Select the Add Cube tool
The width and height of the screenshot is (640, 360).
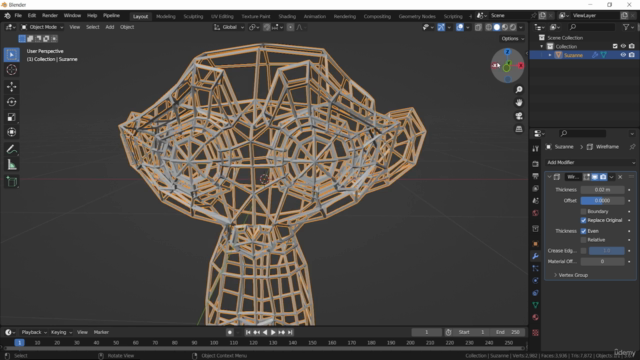point(11,182)
